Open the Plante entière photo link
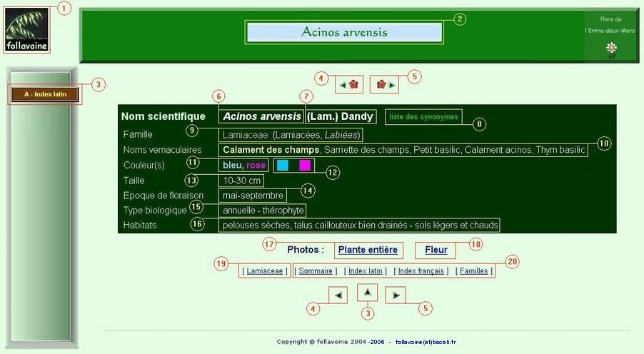644x354 pixels. (x=367, y=250)
